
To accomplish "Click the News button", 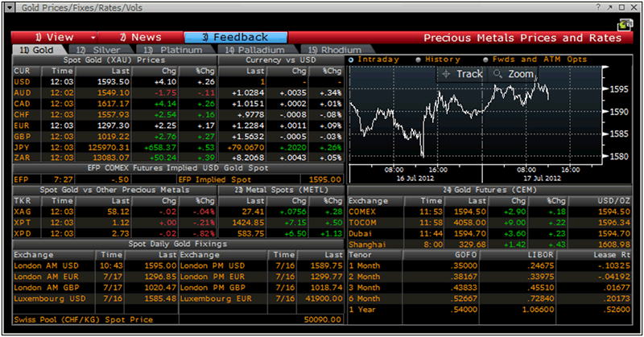I will click(140, 37).
